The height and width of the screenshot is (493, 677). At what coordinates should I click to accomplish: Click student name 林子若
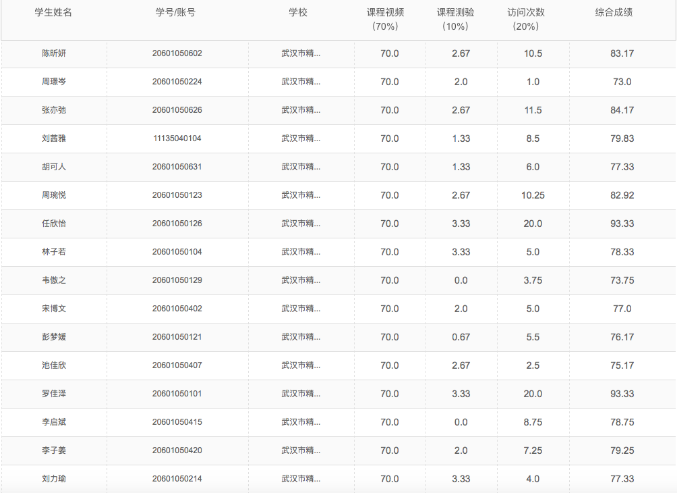coord(54,252)
